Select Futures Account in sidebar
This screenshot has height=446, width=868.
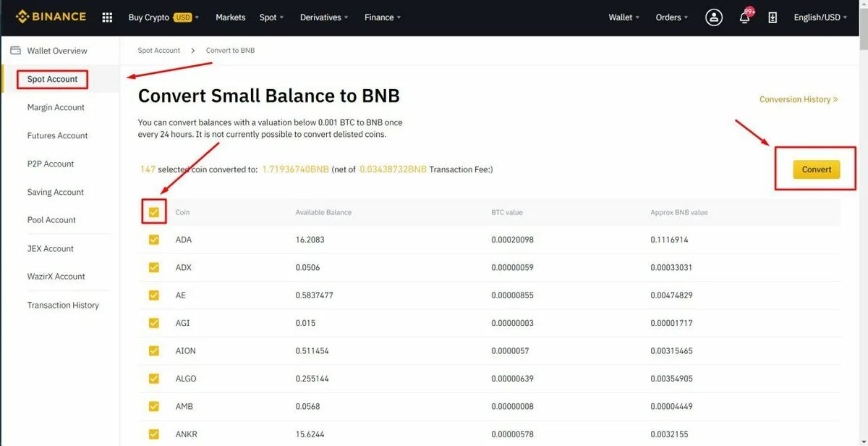(x=57, y=135)
